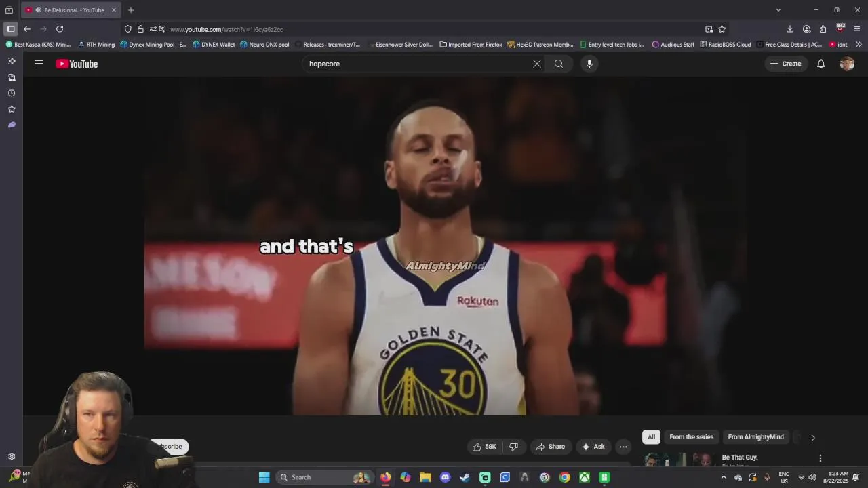This screenshot has height=488, width=868.
Task: Show more bookmarks with the overflow chevron
Action: click(859, 45)
